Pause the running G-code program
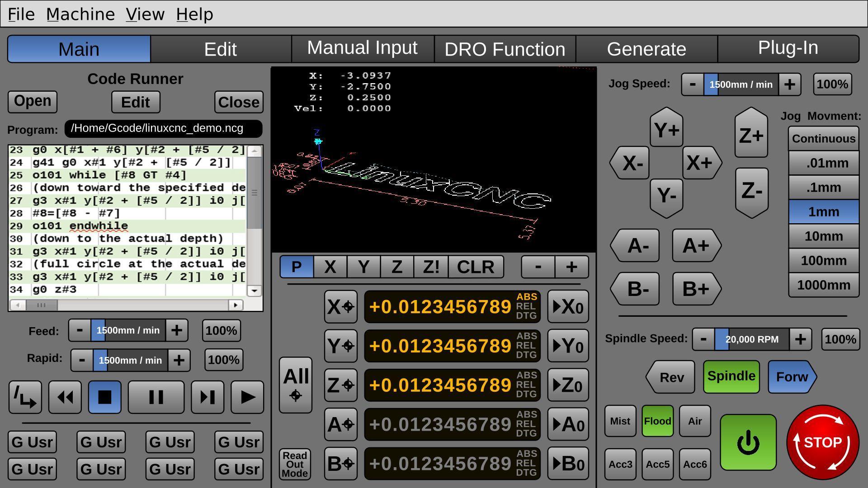Viewport: 868px width, 488px height. point(156,397)
